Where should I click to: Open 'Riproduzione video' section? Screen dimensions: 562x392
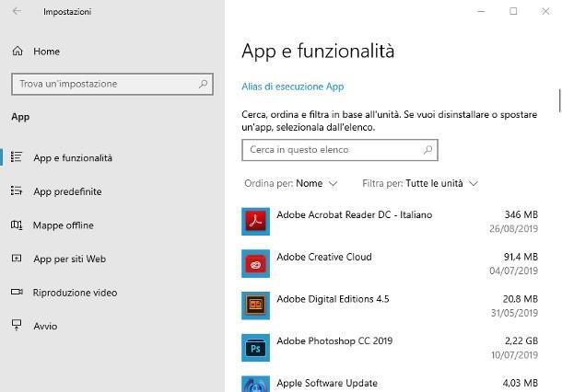point(75,293)
